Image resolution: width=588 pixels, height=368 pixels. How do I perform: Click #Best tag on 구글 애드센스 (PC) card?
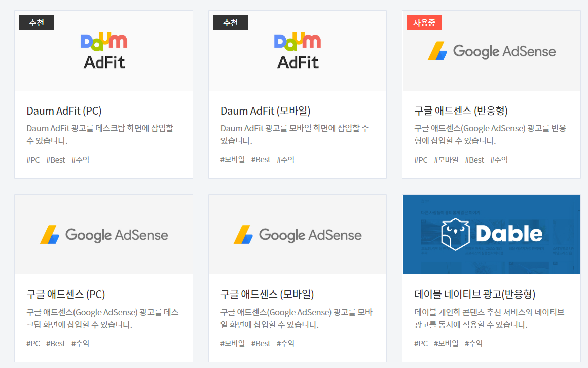[55, 343]
